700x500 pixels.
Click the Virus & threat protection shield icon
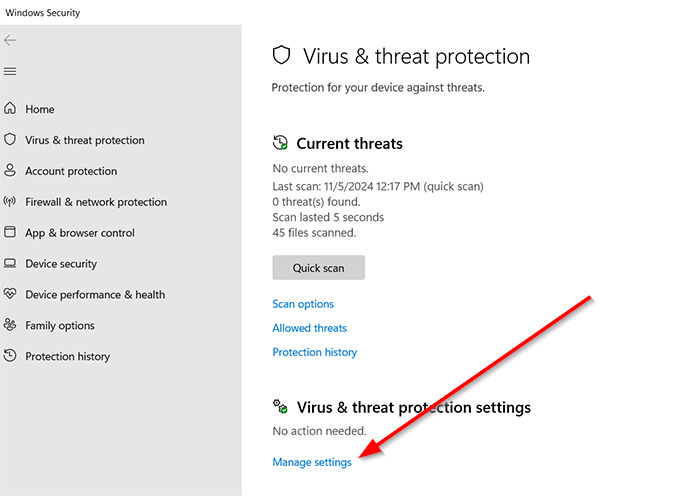[x=10, y=140]
